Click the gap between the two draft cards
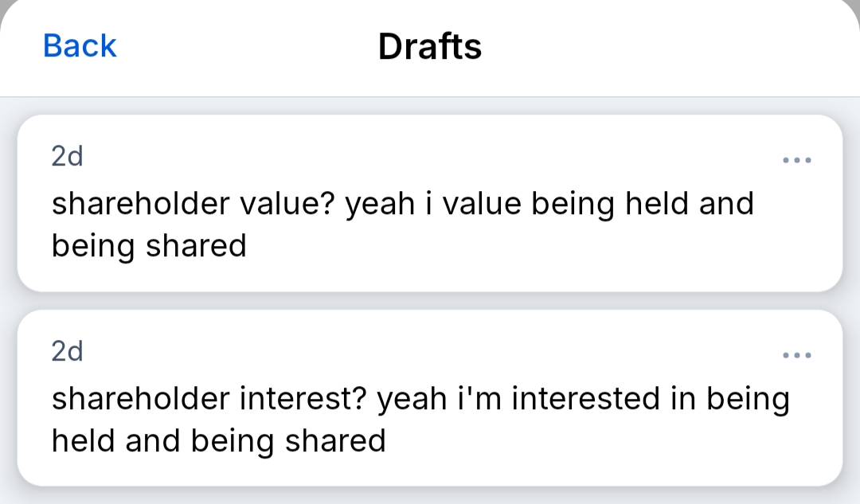Image resolution: width=860 pixels, height=504 pixels. click(430, 301)
